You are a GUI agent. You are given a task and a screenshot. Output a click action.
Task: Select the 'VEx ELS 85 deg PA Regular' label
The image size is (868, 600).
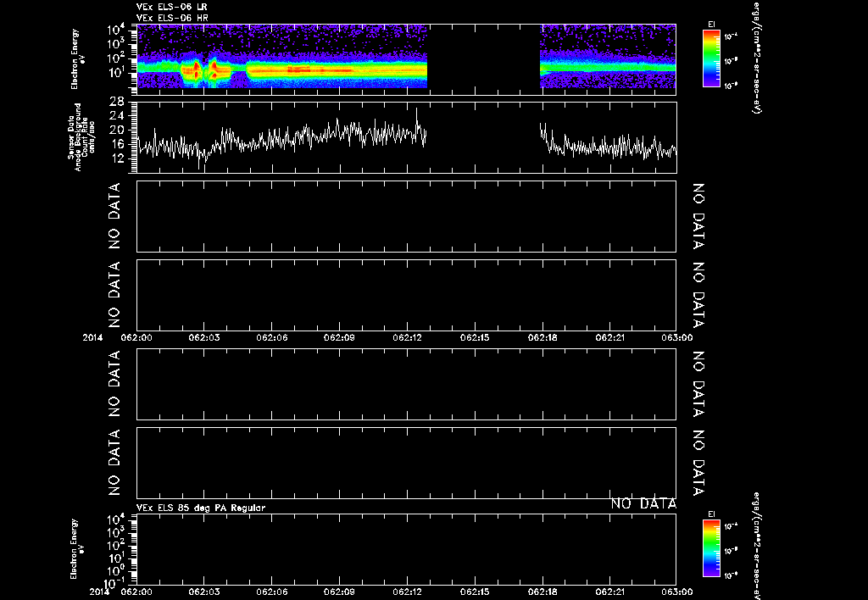pos(201,508)
